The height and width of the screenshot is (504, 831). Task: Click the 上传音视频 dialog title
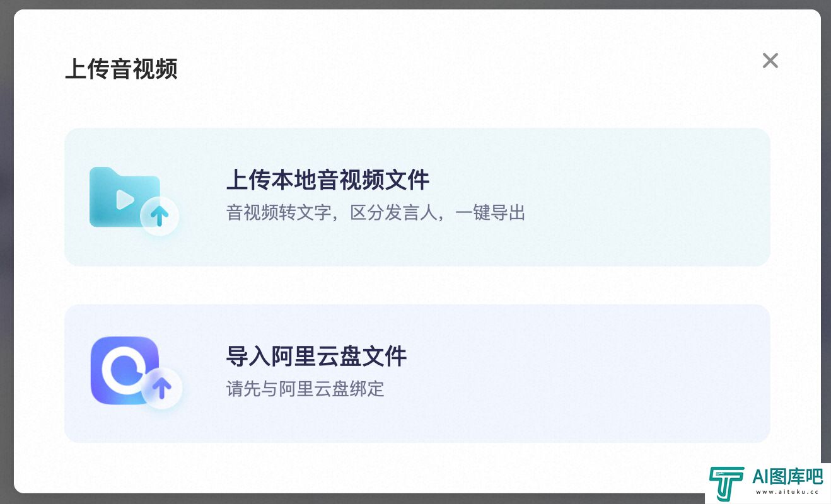coord(121,69)
